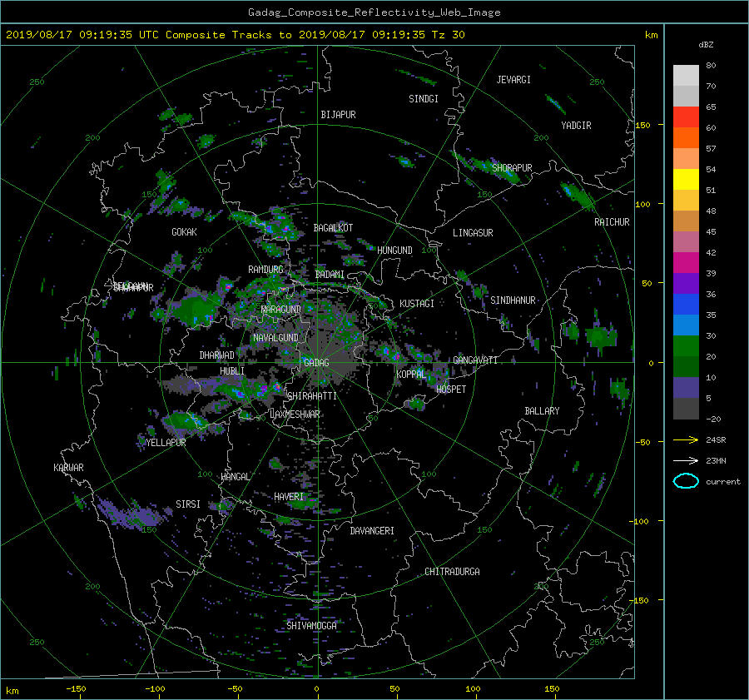Select the green 30 dBZ color swatch
Viewport: 749px width, 700px height.
(x=686, y=345)
